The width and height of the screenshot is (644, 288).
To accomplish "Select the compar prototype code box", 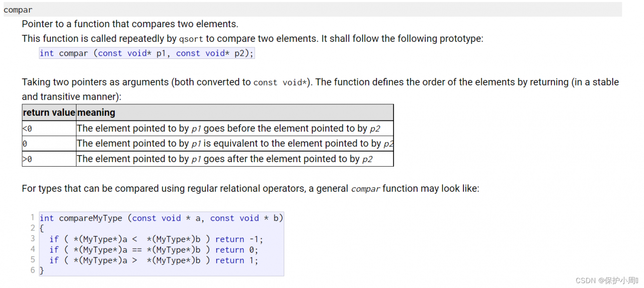I will [147, 53].
